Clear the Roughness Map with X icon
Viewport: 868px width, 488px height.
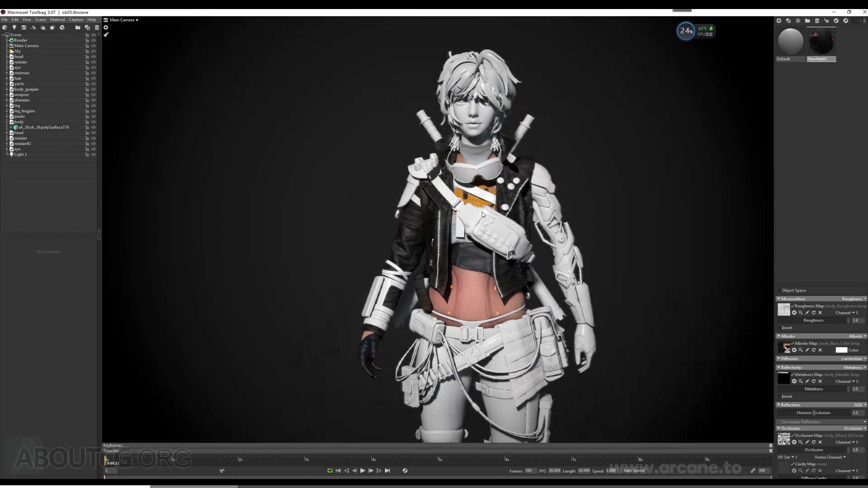(820, 313)
